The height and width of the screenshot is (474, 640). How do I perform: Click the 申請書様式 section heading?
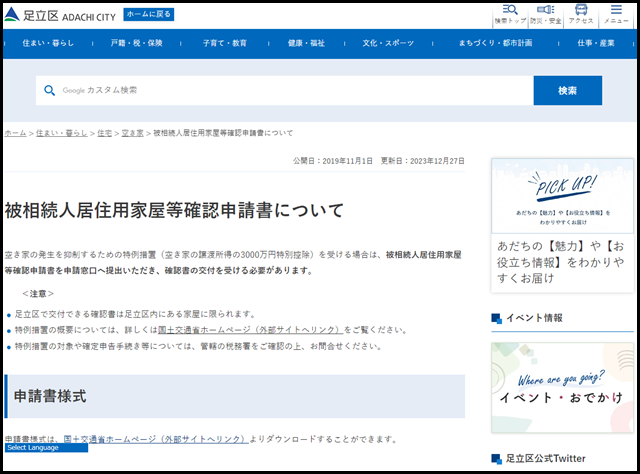[50, 396]
